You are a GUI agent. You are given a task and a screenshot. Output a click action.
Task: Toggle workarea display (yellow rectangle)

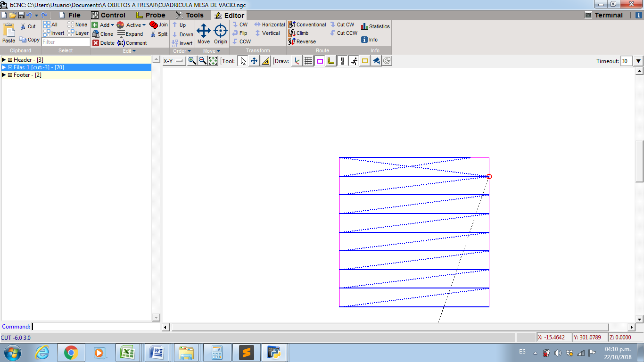pyautogui.click(x=365, y=61)
